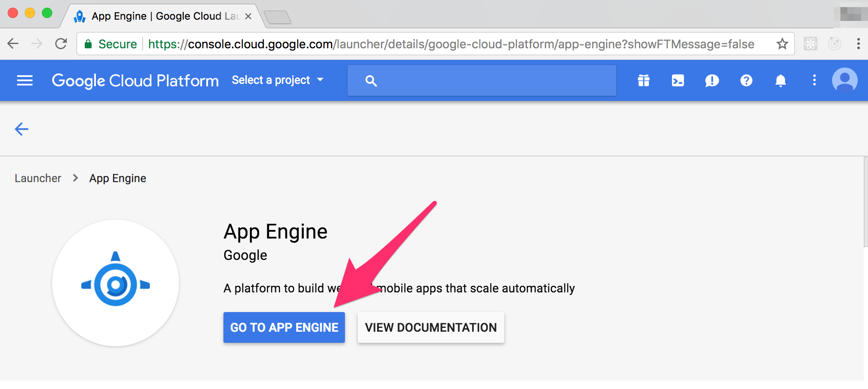Screen dimensions: 868x389
Task: Open a new browser tab
Action: pyautogui.click(x=278, y=18)
